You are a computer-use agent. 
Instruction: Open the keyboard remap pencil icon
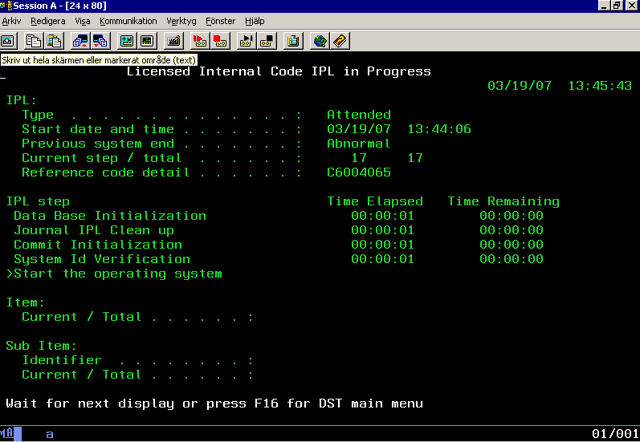click(173, 41)
